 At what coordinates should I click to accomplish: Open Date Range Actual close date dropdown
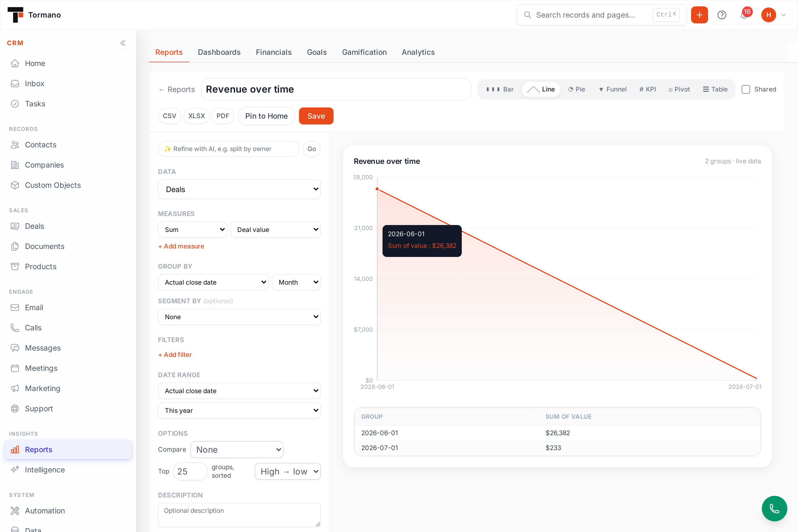(239, 391)
